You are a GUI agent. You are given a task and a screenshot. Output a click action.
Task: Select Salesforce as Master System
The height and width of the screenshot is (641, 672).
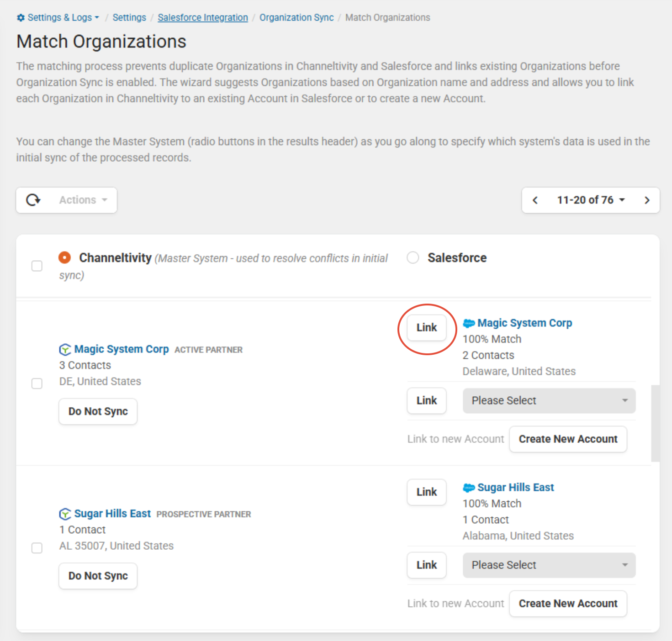[x=413, y=257]
